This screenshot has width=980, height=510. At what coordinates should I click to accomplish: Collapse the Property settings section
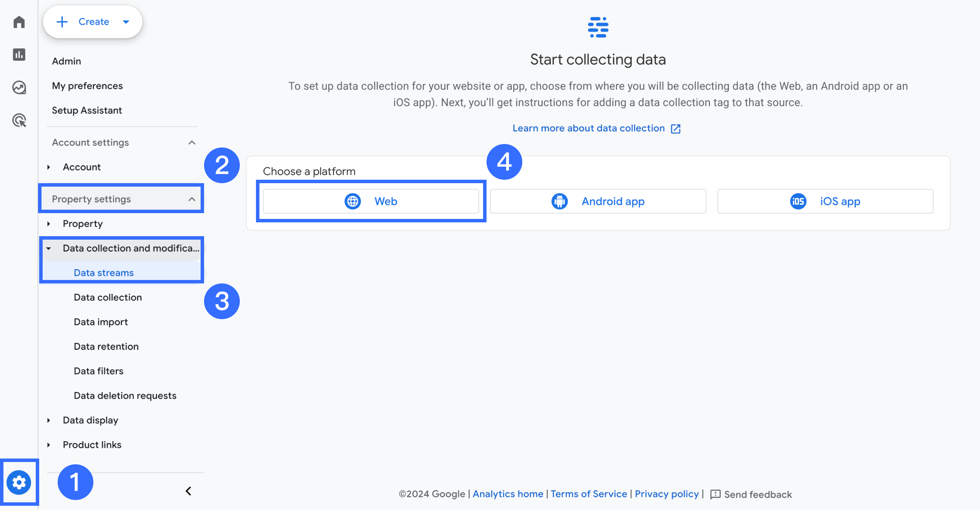pyautogui.click(x=192, y=199)
